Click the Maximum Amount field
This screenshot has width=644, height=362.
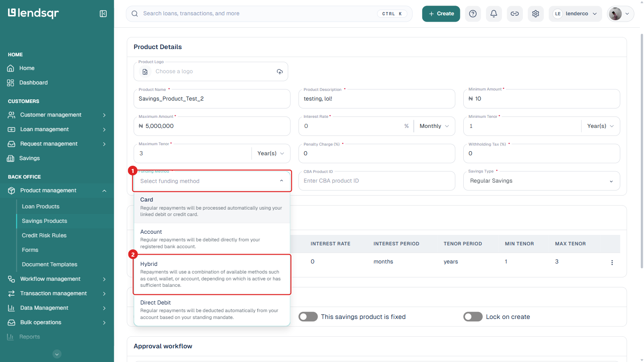click(x=212, y=126)
